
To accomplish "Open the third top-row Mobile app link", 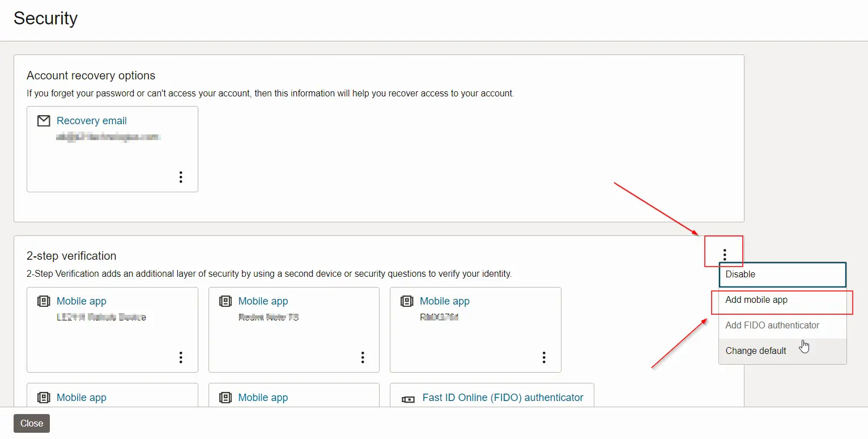I will (x=444, y=301).
